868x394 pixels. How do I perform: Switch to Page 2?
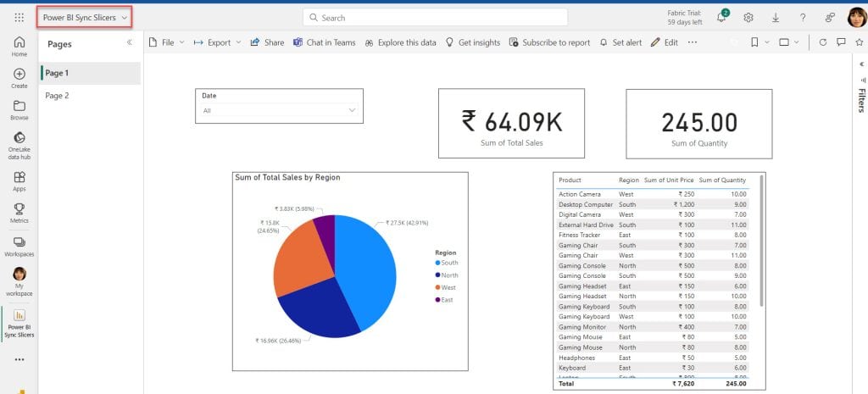90,96
